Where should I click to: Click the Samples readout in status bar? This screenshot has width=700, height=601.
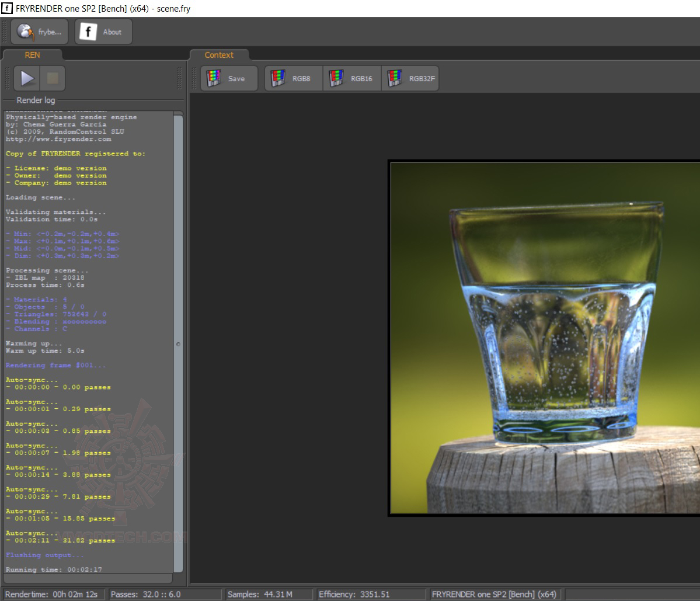[x=260, y=595]
